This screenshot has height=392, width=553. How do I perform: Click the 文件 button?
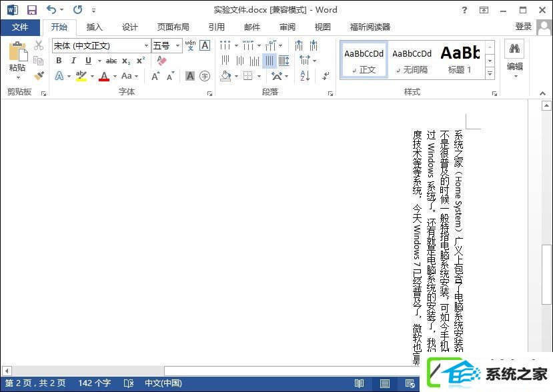20,27
